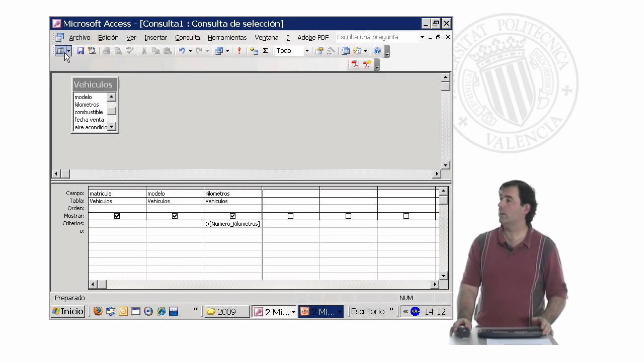Click the >[Numero_Kilometros] criteria cell

pos(233,224)
